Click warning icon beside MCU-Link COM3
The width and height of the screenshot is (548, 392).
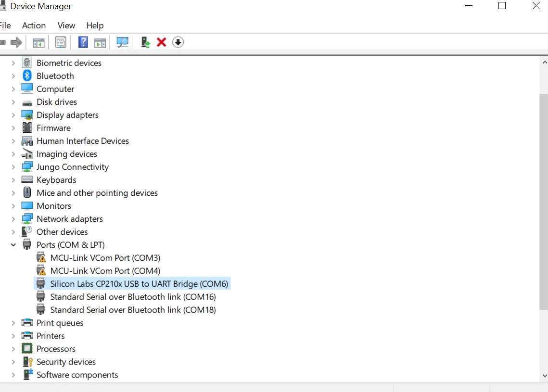[41, 258]
